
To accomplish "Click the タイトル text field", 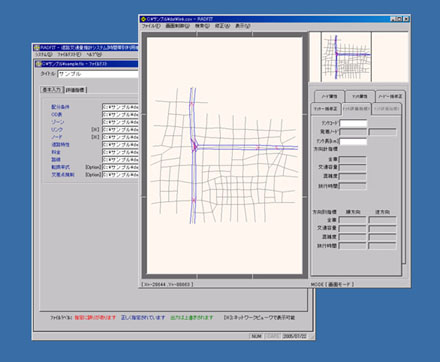I will [98, 74].
